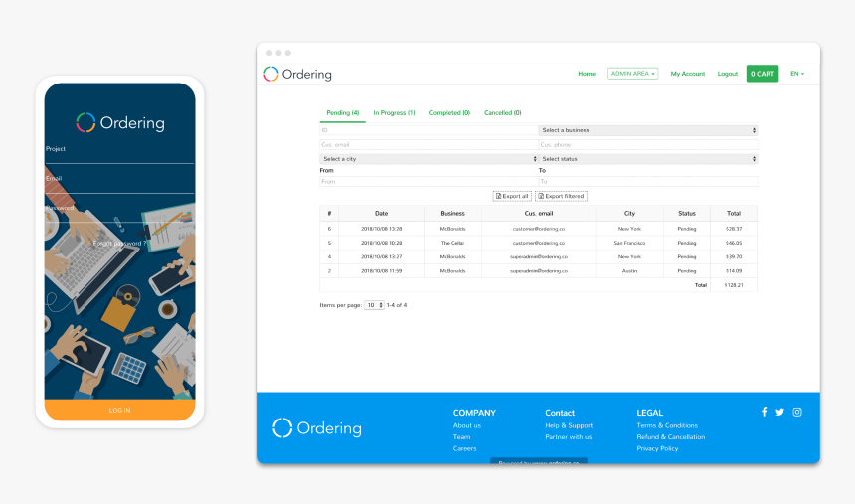Sort by the City column header

629,214
